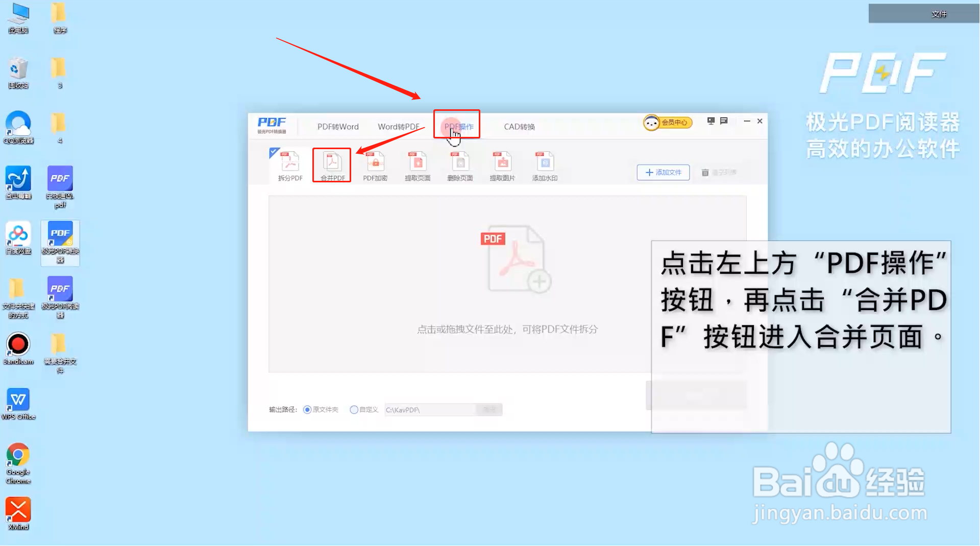This screenshot has height=546, width=980.
Task: Open 回收站 recycle bin icon
Action: point(18,73)
